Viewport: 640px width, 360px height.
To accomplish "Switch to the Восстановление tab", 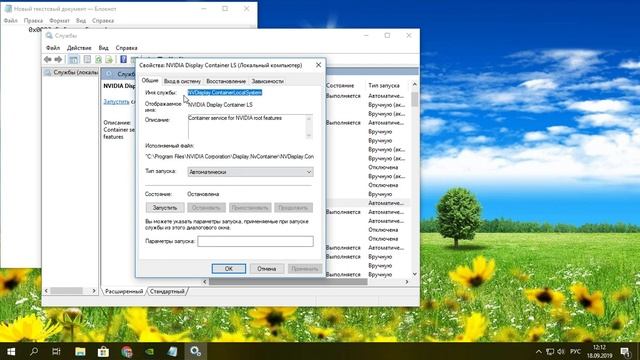I will 226,81.
